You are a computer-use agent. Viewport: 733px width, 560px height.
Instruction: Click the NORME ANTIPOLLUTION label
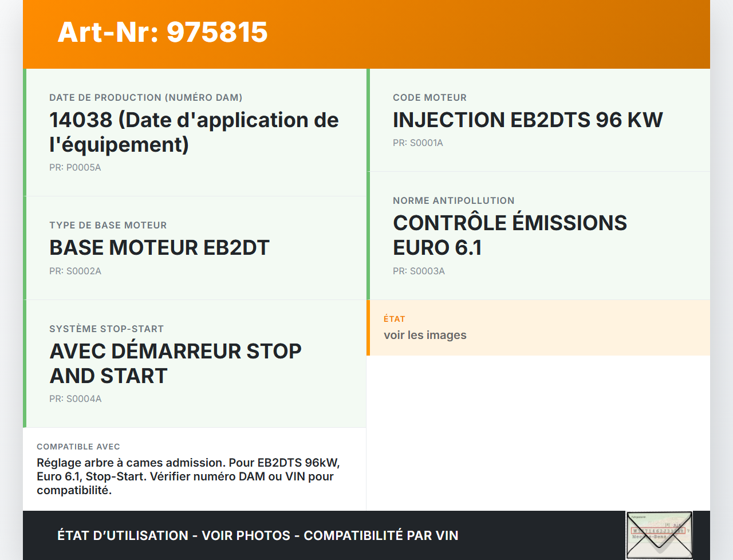pyautogui.click(x=454, y=201)
